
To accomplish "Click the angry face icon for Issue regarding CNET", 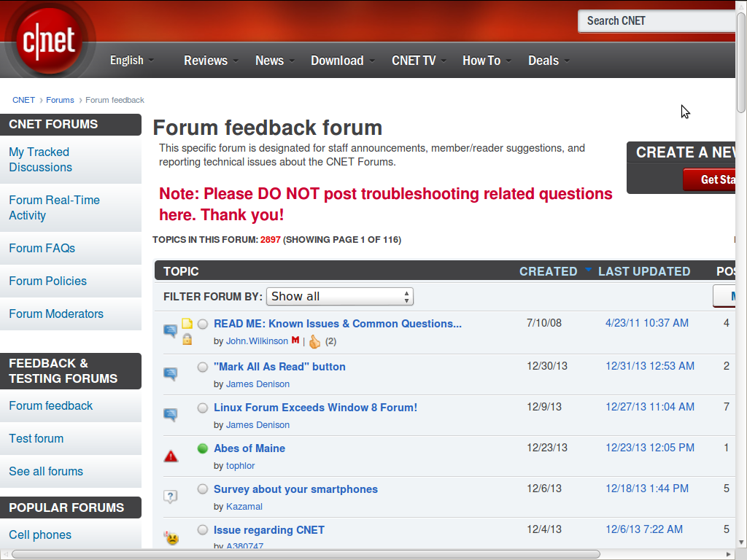I will click(x=171, y=538).
